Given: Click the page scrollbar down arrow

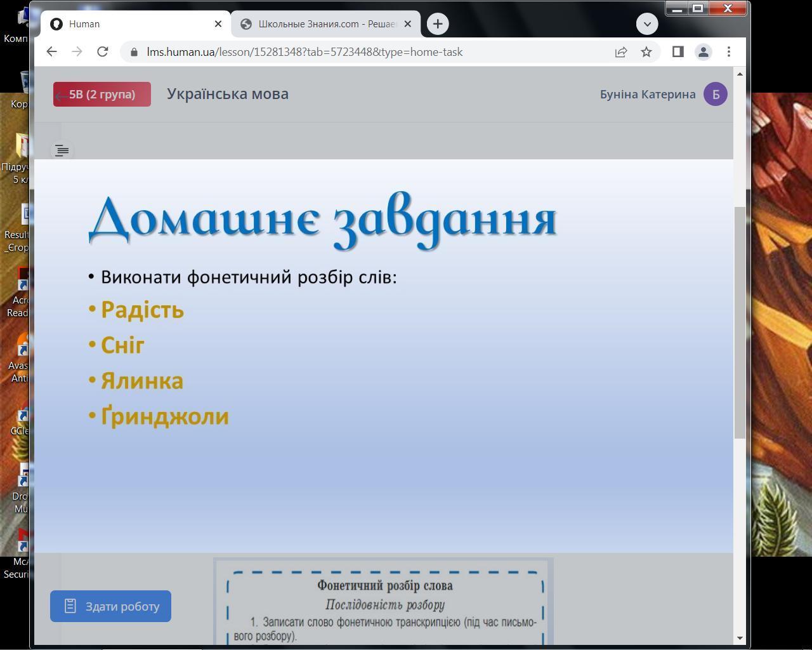Looking at the screenshot, I should point(740,638).
